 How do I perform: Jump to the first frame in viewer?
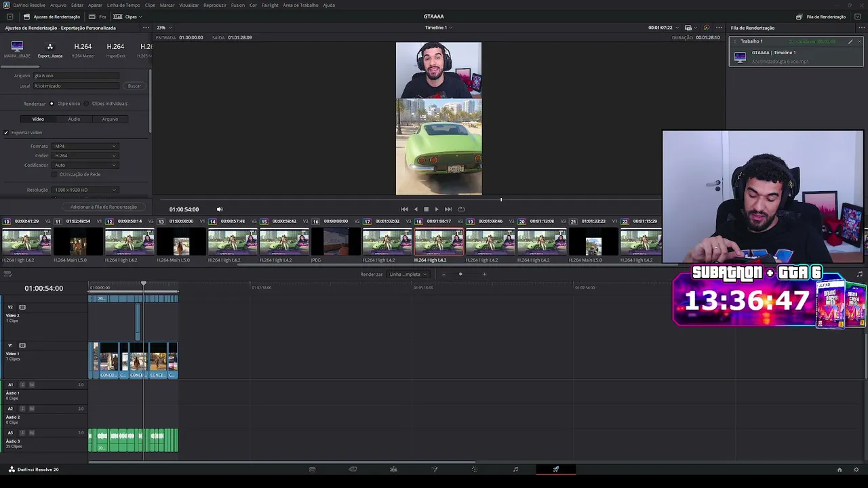[404, 209]
